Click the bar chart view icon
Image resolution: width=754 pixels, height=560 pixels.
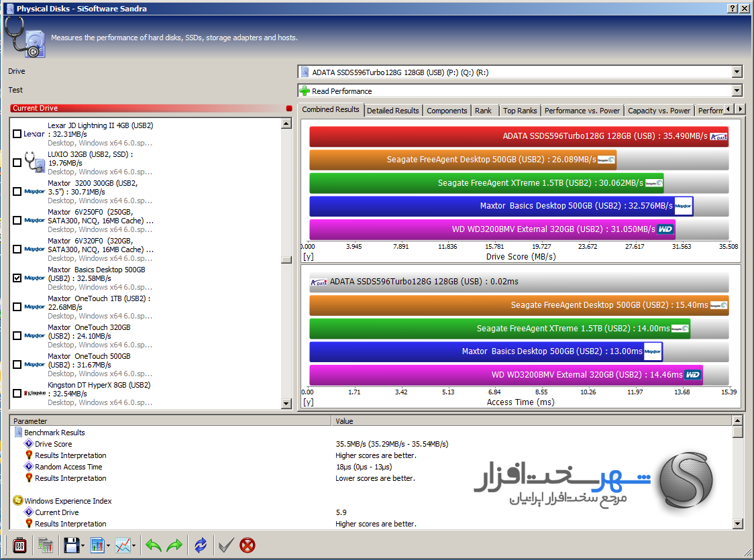(97, 545)
